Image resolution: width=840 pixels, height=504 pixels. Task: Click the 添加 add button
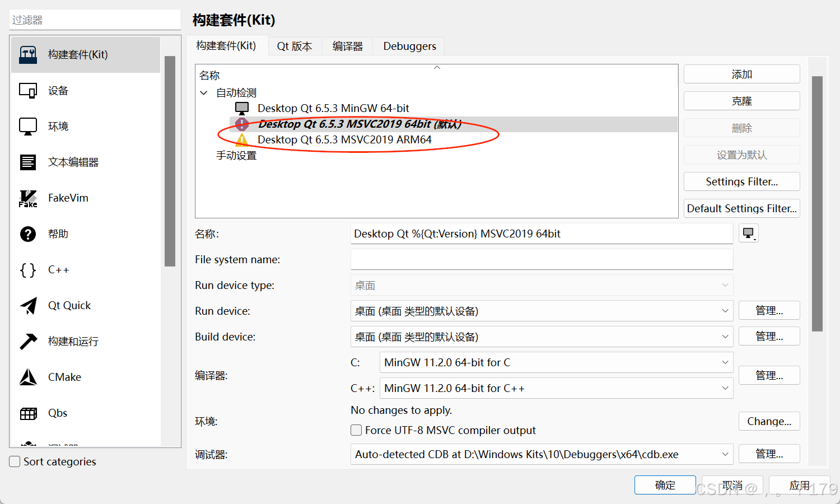point(741,74)
